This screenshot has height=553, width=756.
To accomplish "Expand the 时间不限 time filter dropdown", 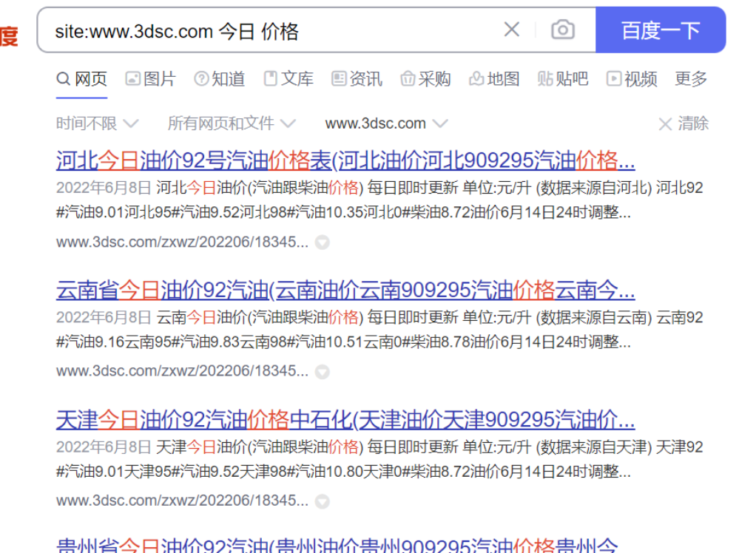I will tap(98, 123).
